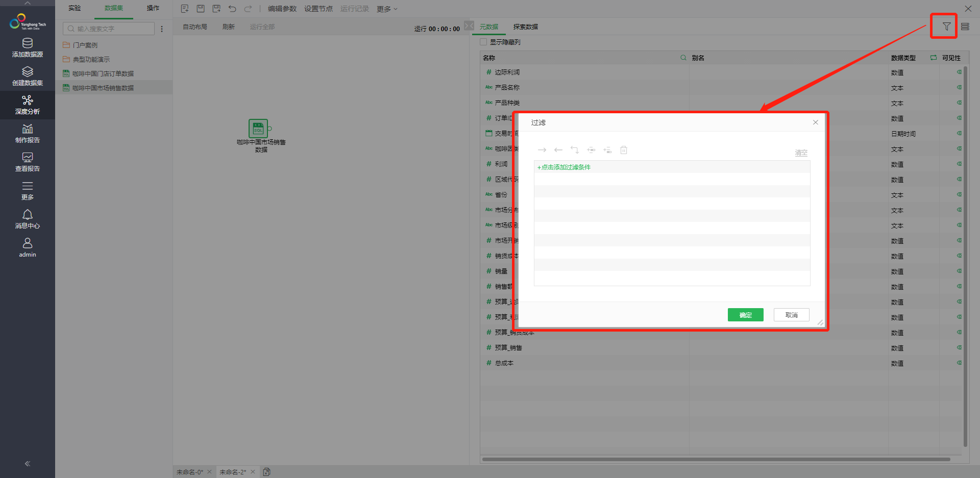Screen dimensions: 980x478
Task: Open 深度分析 in the left sidebar
Action: (x=28, y=105)
